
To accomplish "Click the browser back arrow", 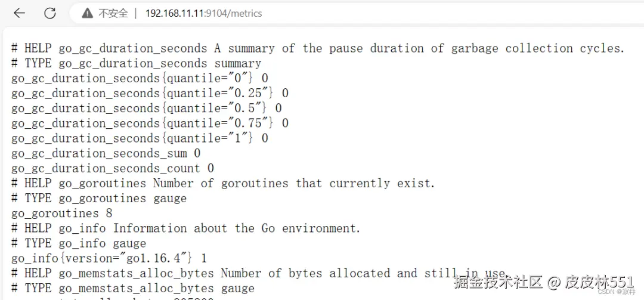I will pyautogui.click(x=19, y=13).
